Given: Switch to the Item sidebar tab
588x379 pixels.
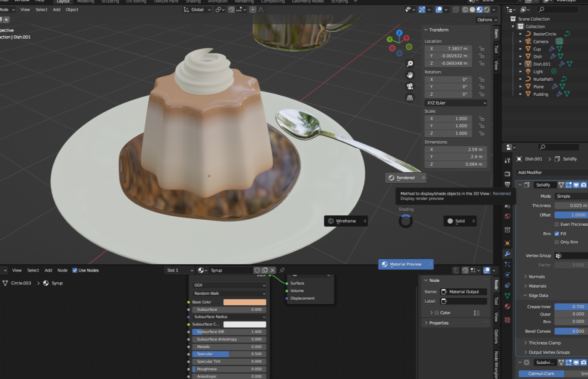Looking at the screenshot, I should (496, 33).
